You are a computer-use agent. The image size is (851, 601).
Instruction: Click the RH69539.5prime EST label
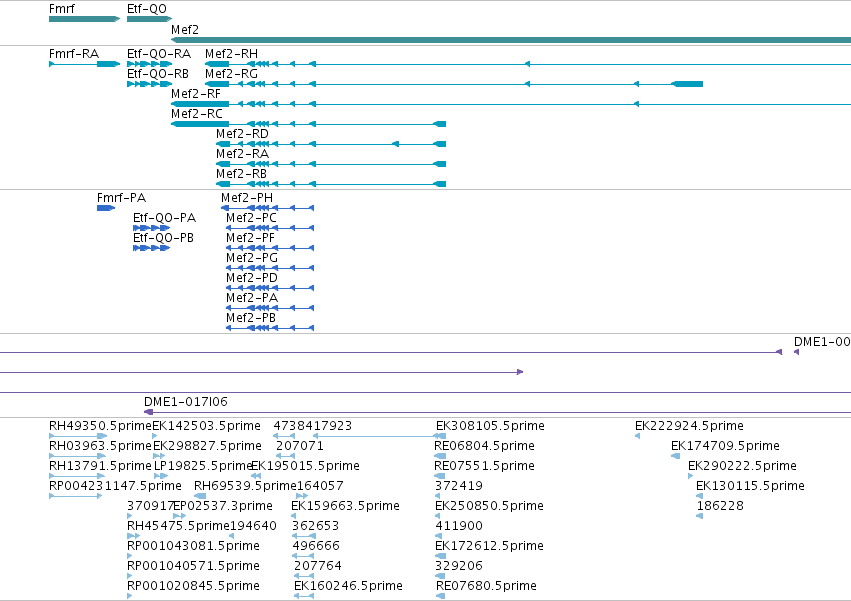tap(245, 486)
